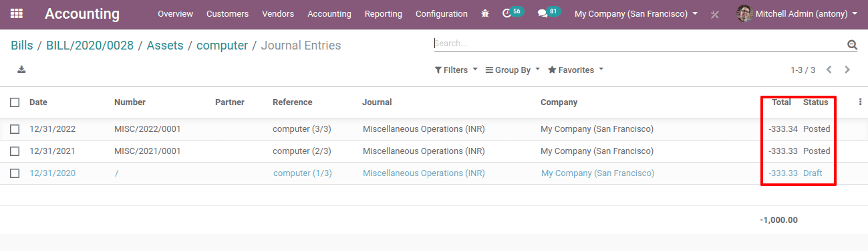Sort by Journal column header
The height and width of the screenshot is (251, 868).
(377, 102)
